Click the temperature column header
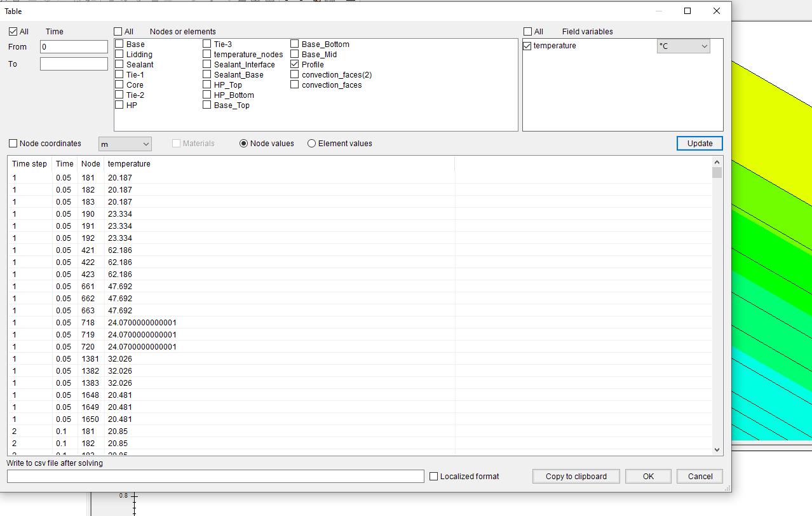 coord(280,164)
